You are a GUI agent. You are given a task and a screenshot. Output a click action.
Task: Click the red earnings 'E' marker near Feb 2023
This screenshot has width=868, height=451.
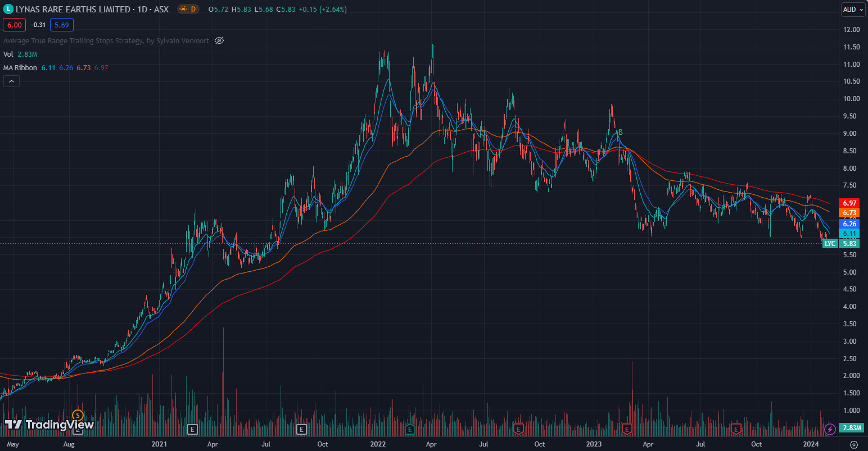pos(627,430)
